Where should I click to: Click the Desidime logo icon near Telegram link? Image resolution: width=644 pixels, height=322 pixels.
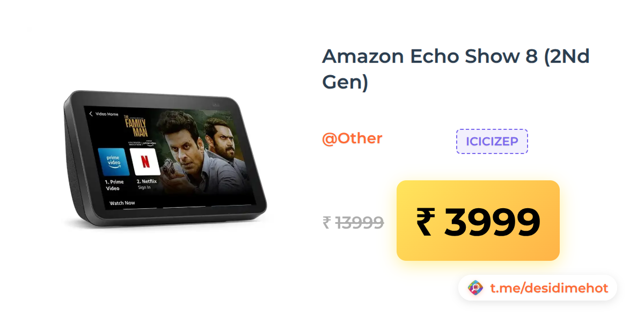[475, 288]
